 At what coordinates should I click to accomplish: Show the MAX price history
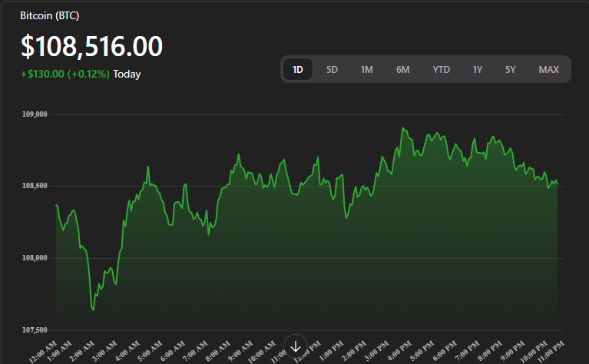tap(549, 69)
